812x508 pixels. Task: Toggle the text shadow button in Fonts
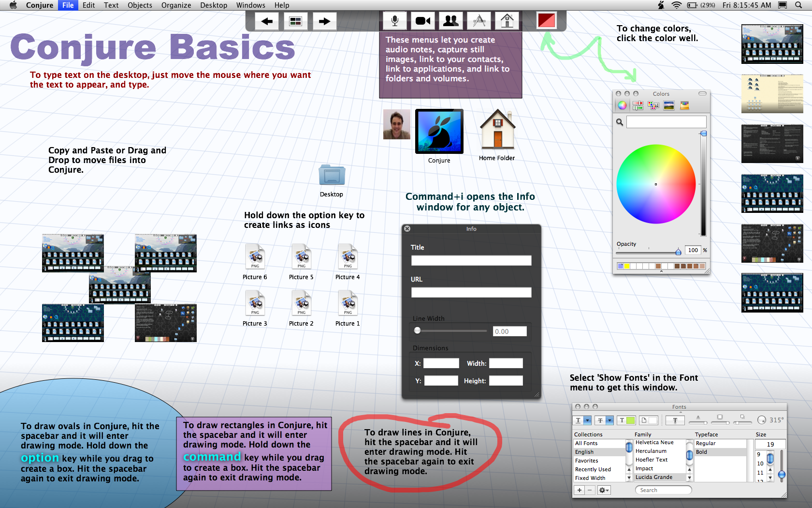[x=675, y=420]
